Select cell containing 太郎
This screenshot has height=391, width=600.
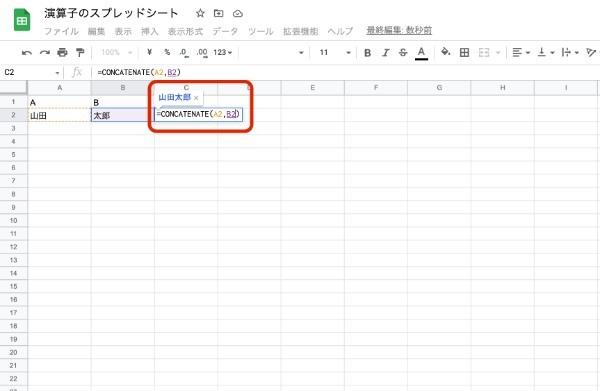122,115
